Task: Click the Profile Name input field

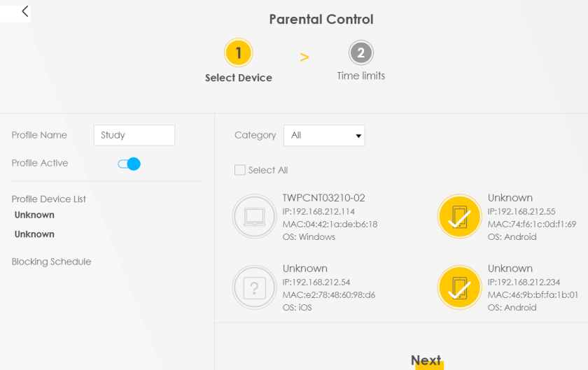Action: (x=134, y=135)
